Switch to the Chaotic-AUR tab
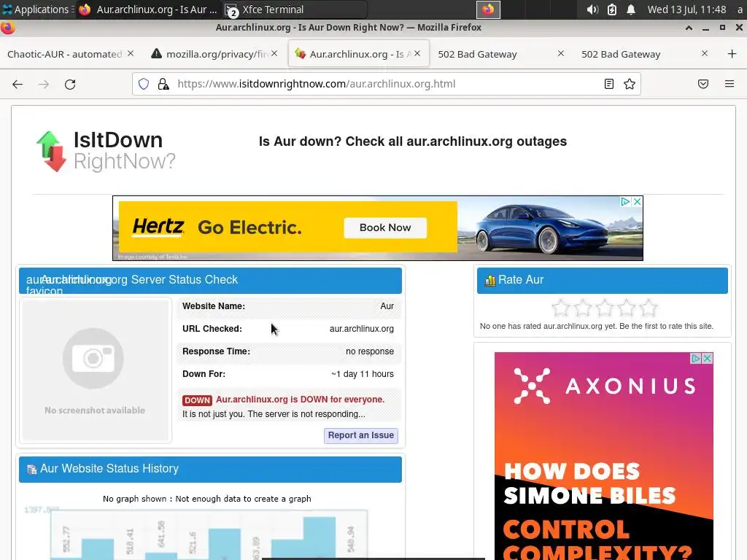 [65, 54]
